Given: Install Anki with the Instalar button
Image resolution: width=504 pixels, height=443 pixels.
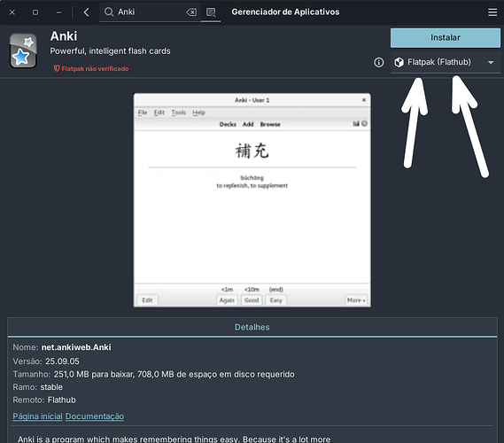Looking at the screenshot, I should tap(446, 37).
